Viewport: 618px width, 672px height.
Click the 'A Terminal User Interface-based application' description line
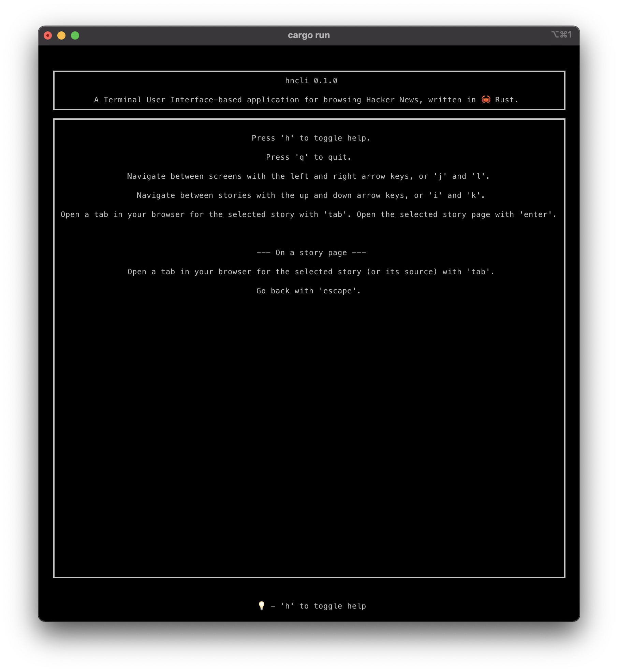coord(306,100)
